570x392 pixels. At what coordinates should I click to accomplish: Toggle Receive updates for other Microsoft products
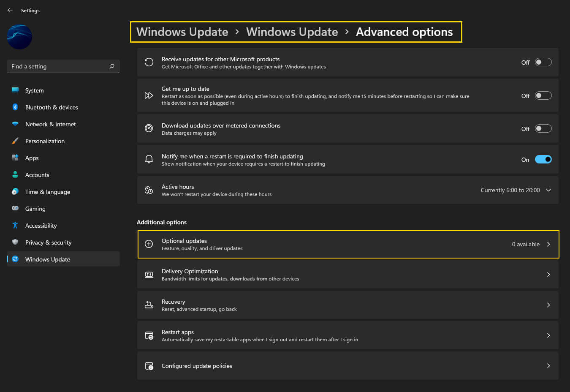543,62
